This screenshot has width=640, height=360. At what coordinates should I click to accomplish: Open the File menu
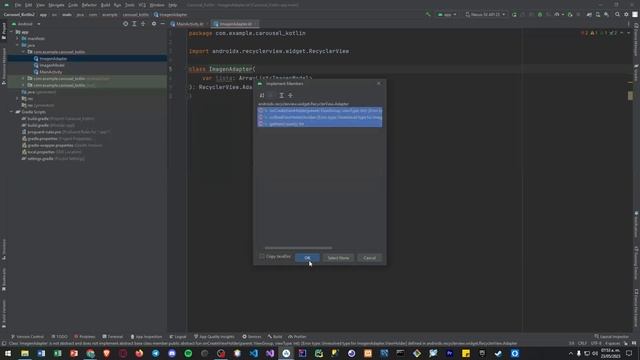pos(18,5)
